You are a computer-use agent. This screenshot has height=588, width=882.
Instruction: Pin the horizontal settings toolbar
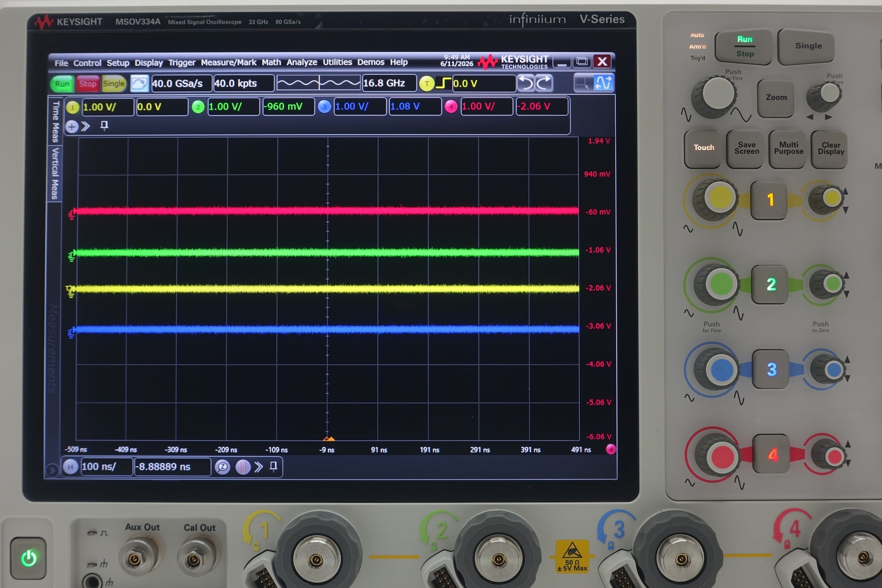273,467
